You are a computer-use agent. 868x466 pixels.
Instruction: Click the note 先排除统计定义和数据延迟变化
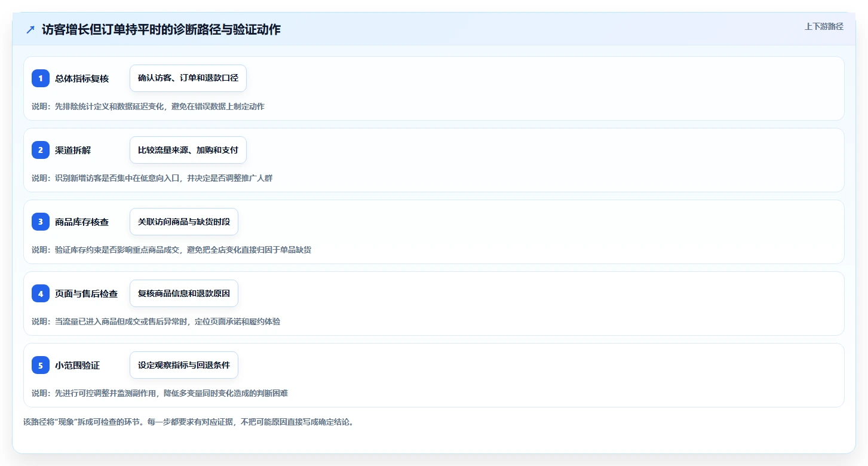[x=109, y=106]
